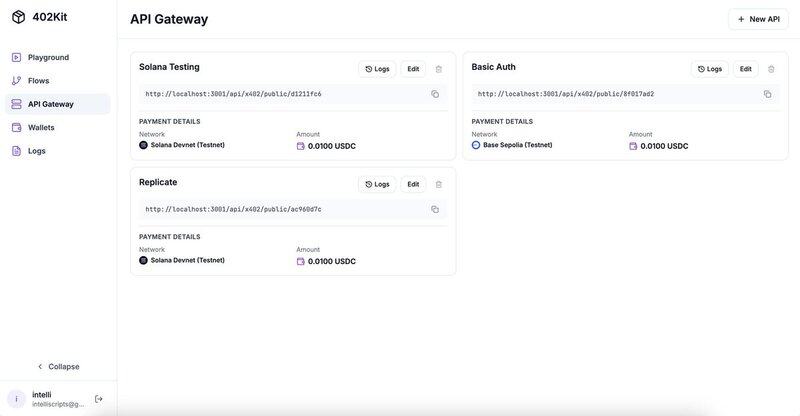
Task: Delete the Basic Auth API
Action: pyautogui.click(x=771, y=69)
